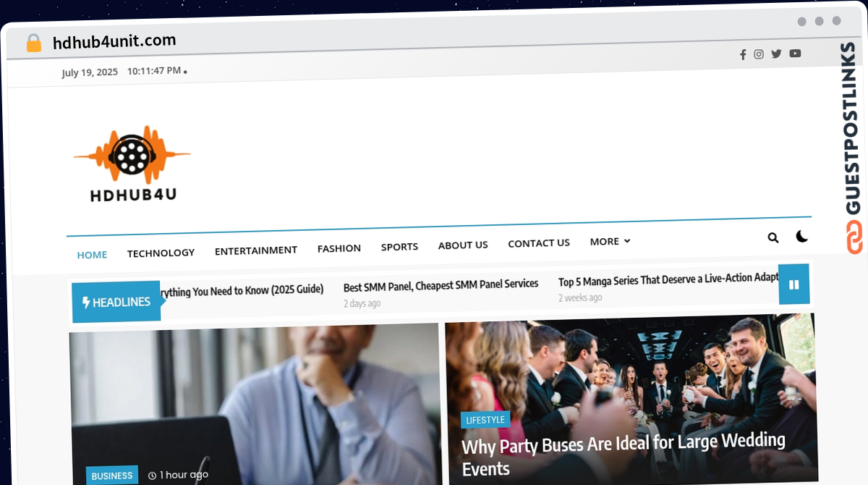
Task: Click the 2 weeks ago timestamp
Action: point(580,298)
